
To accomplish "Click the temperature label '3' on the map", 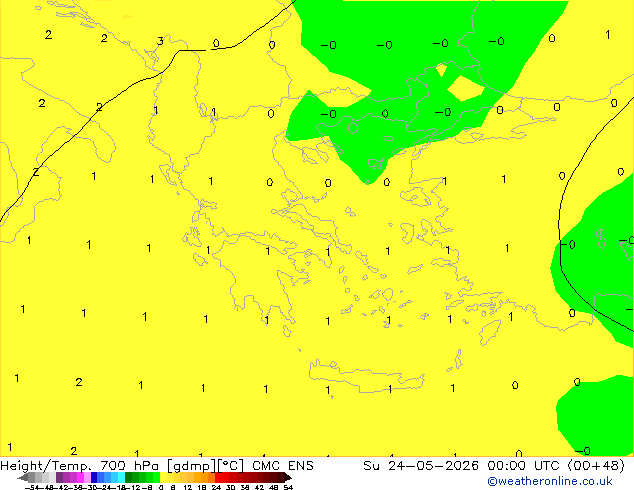I will pyautogui.click(x=160, y=41).
